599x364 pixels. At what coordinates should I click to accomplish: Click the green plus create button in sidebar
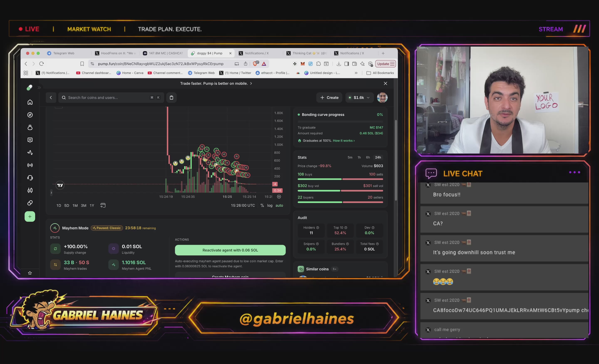(30, 216)
